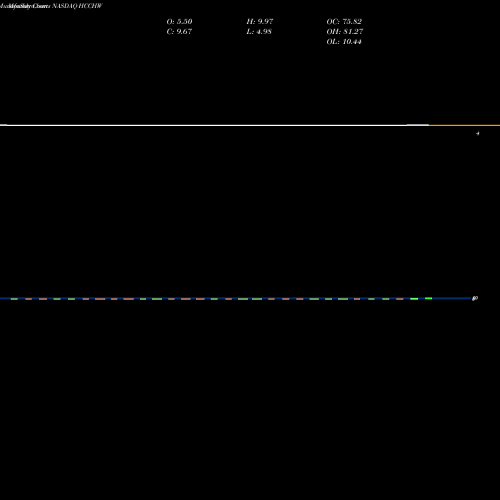Select the high value 'H: 9.97'
The image size is (500, 500).
(x=260, y=21)
